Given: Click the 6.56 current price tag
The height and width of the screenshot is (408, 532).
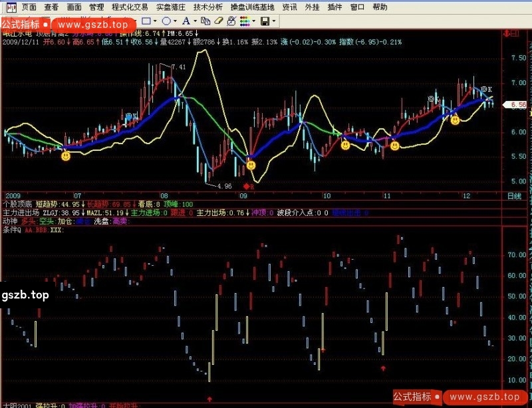Looking at the screenshot, I should [517, 105].
